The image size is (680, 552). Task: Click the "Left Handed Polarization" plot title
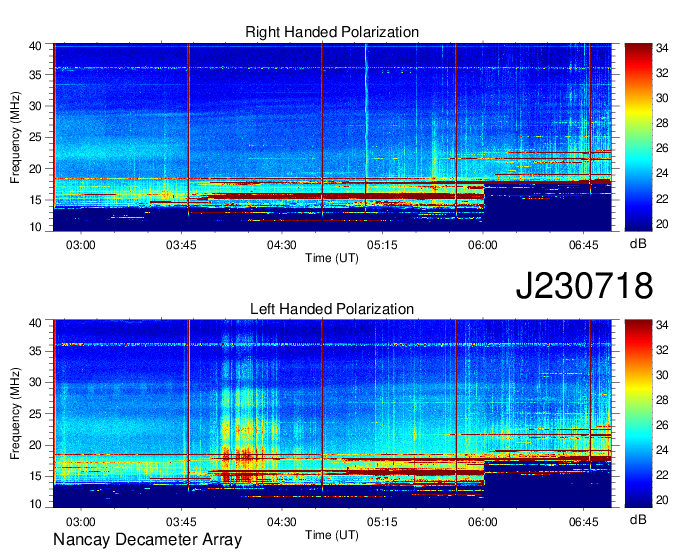[332, 309]
